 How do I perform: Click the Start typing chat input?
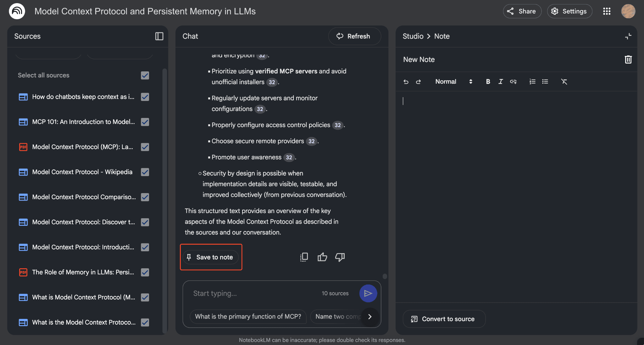tap(255, 293)
